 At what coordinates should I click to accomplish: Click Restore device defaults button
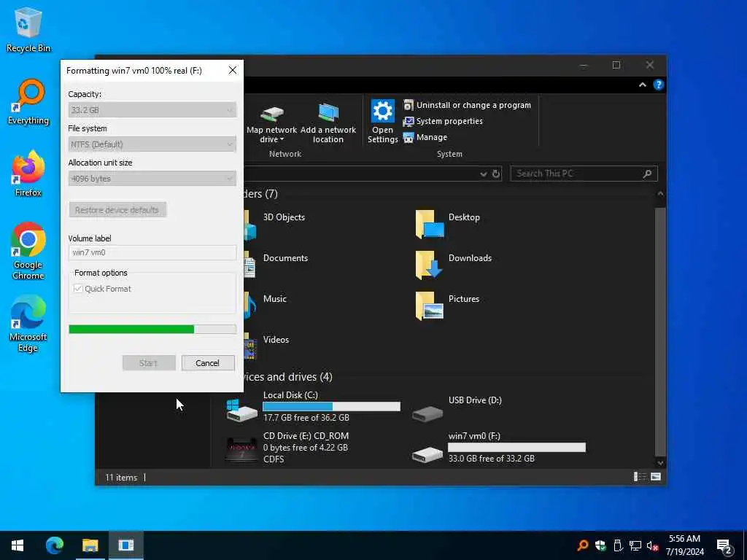117,210
